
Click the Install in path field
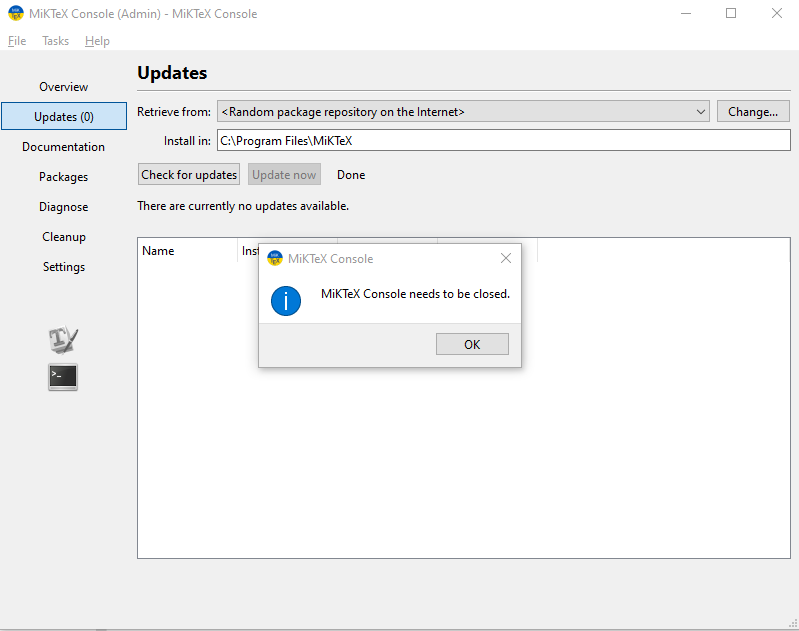pyautogui.click(x=503, y=141)
